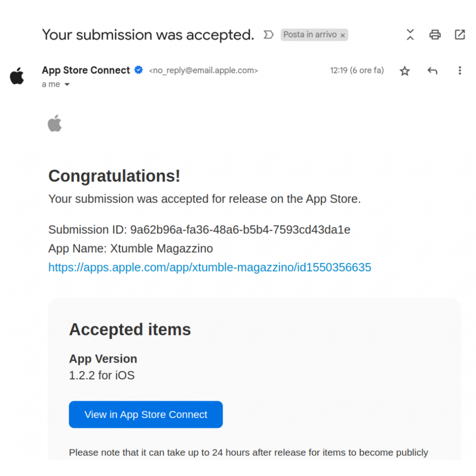Screen dimensions: 476x476
Task: Expand recipient details next to 'a me'
Action: (67, 85)
